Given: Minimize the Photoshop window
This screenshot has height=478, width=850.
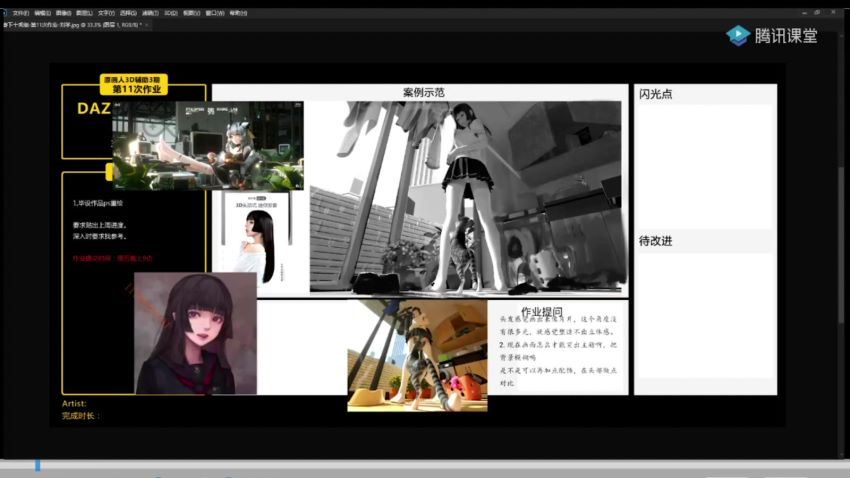Looking at the screenshot, I should 804,12.
